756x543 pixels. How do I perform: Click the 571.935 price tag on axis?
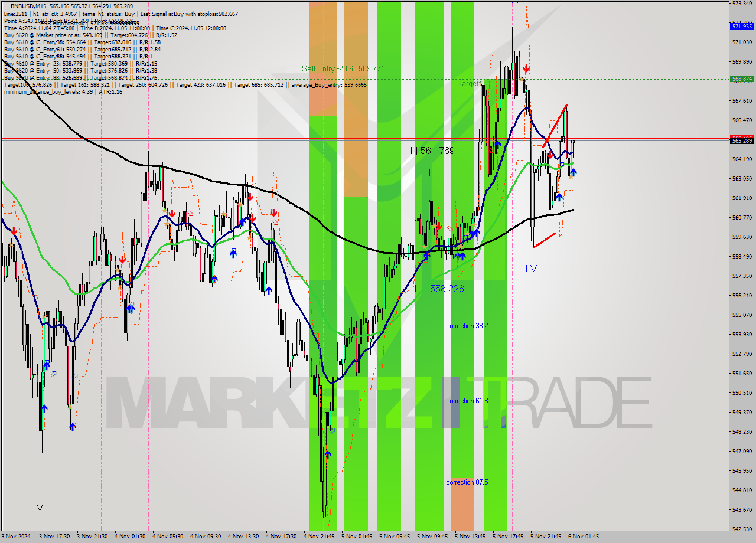coord(742,27)
